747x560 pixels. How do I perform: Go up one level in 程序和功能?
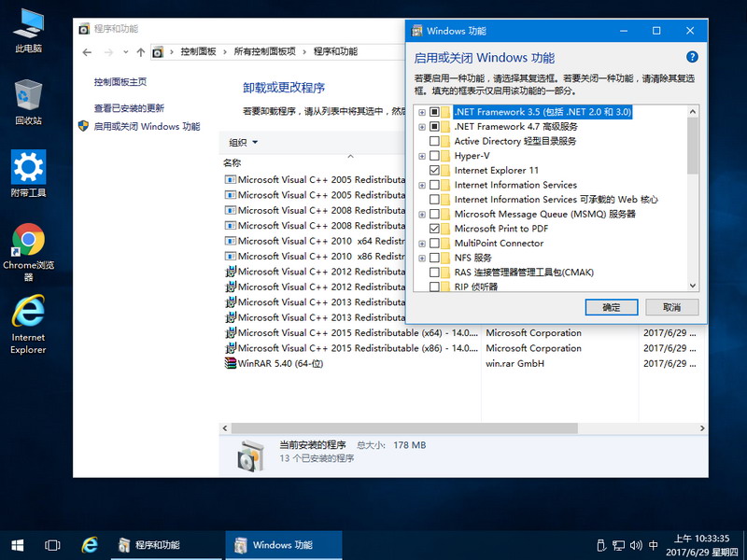point(141,52)
